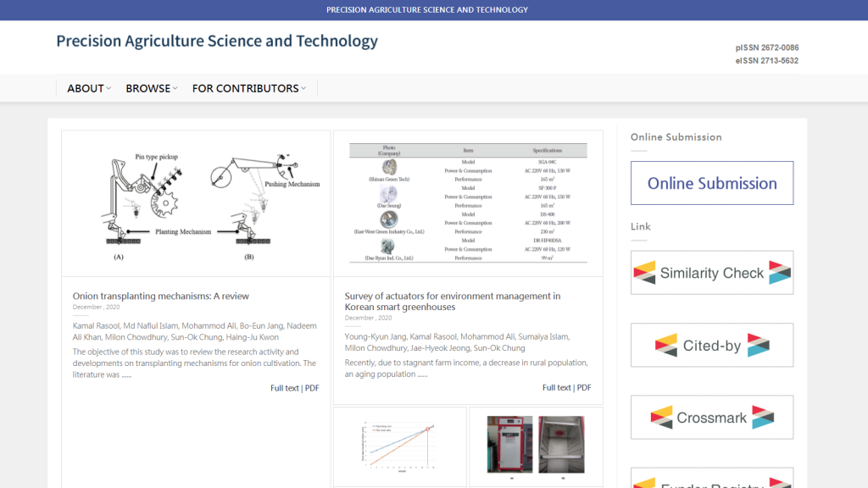Screen dimensions: 868x488
Task: Open the ABOUT menu
Action: pyautogui.click(x=88, y=88)
